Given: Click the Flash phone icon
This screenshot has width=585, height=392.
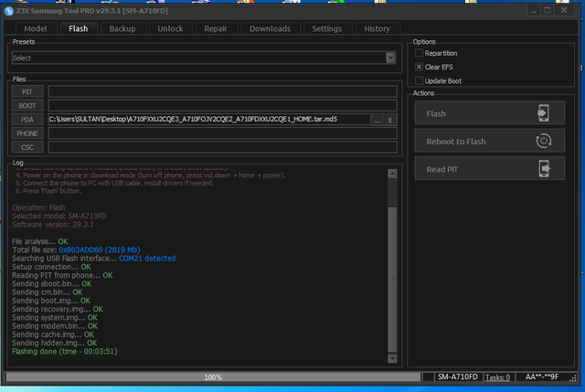Looking at the screenshot, I should [x=543, y=113].
